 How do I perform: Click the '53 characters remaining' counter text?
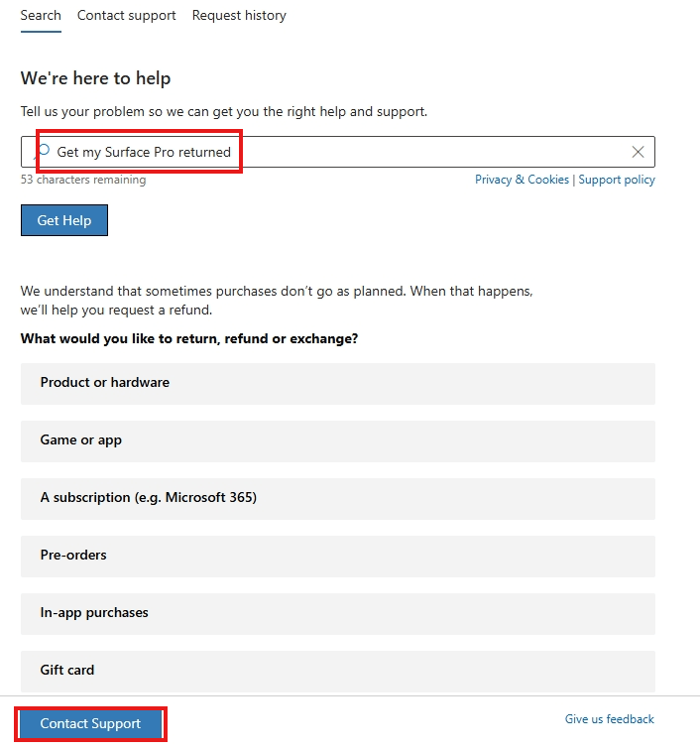pyautogui.click(x=83, y=180)
